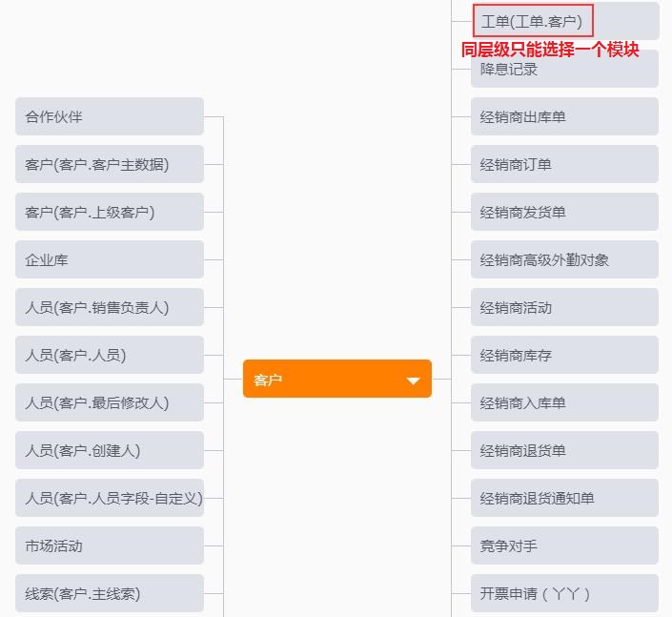Select the 经销商退货通知单 module
672x617 pixels.
pos(565,498)
